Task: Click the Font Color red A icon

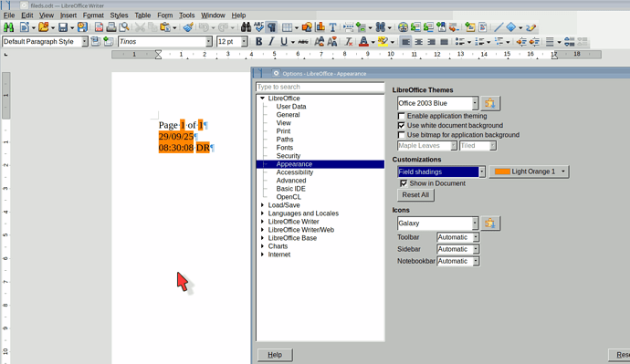Action: point(363,41)
